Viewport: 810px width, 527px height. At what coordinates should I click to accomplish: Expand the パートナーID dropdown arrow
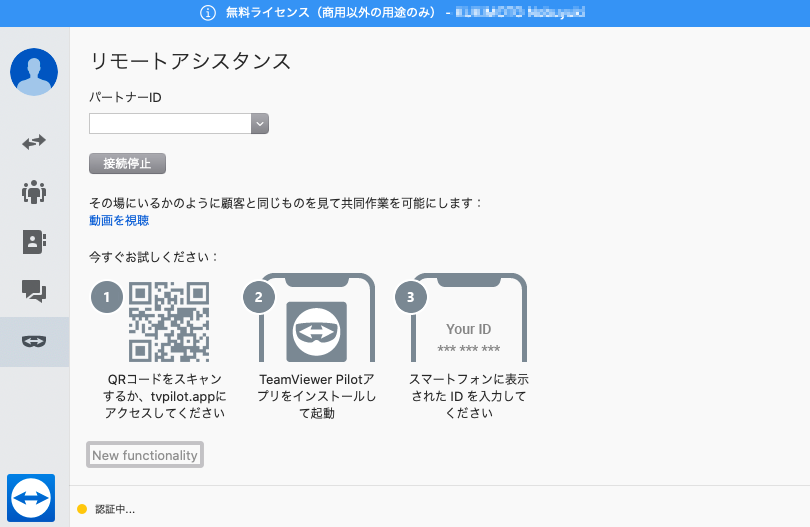click(x=260, y=123)
